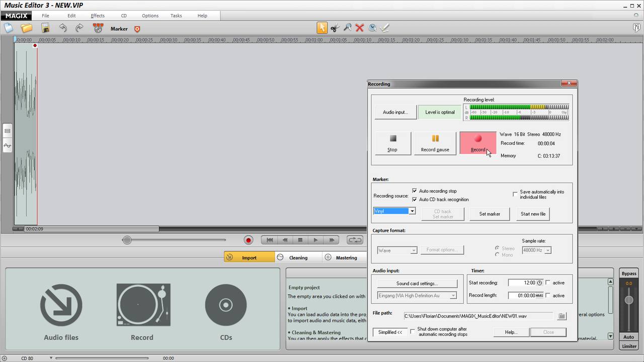Click the red X delete tool
The height and width of the screenshot is (362, 644).
359,28
